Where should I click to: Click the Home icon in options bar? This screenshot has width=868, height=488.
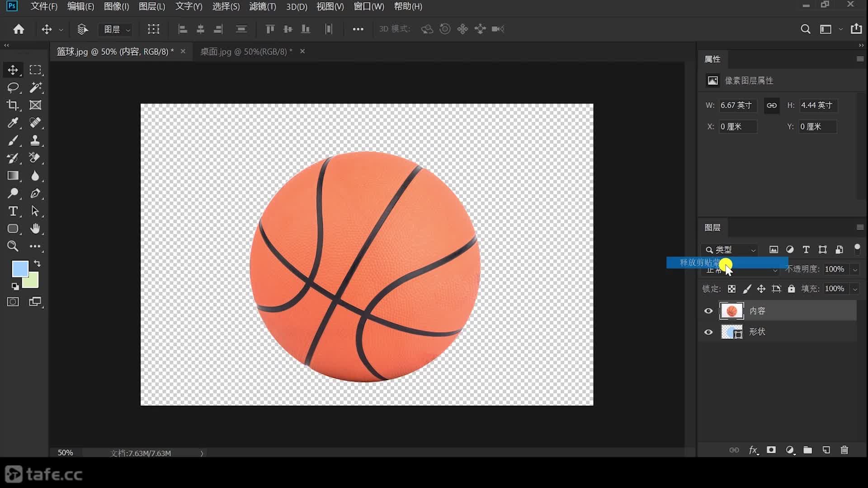[19, 29]
